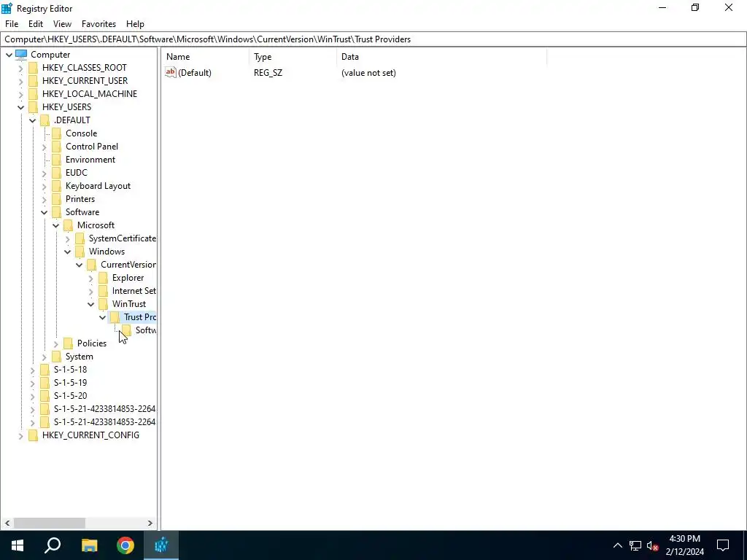
Task: Click the muted volume tray icon
Action: pos(653,545)
